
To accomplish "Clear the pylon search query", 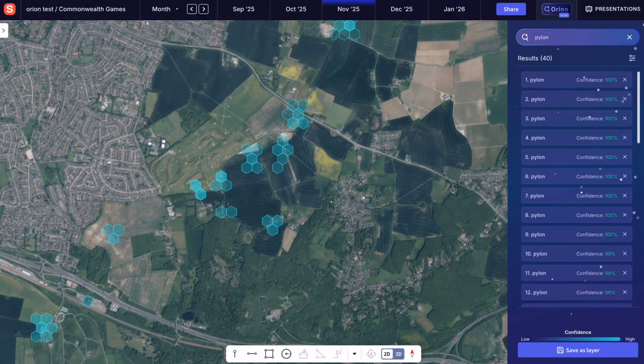I will (630, 37).
